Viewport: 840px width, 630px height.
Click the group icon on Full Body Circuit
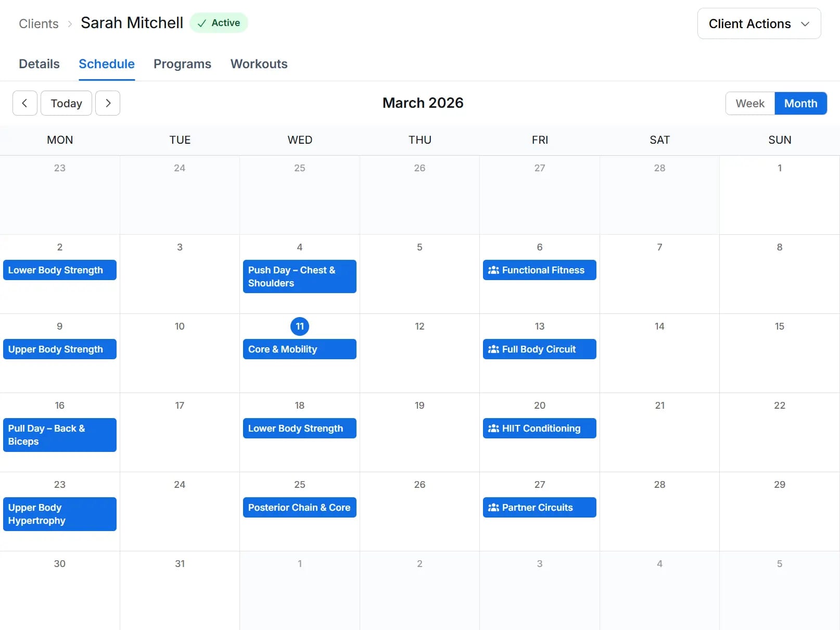[x=493, y=349]
